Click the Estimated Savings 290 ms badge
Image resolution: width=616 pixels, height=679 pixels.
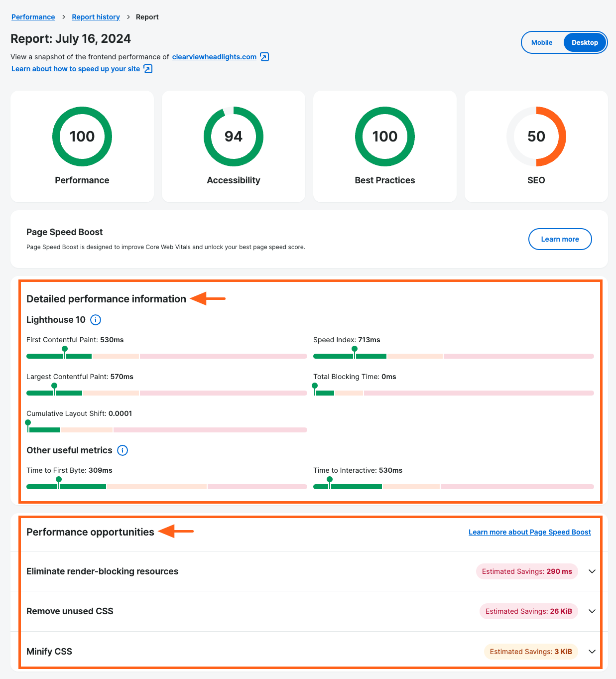tap(526, 571)
